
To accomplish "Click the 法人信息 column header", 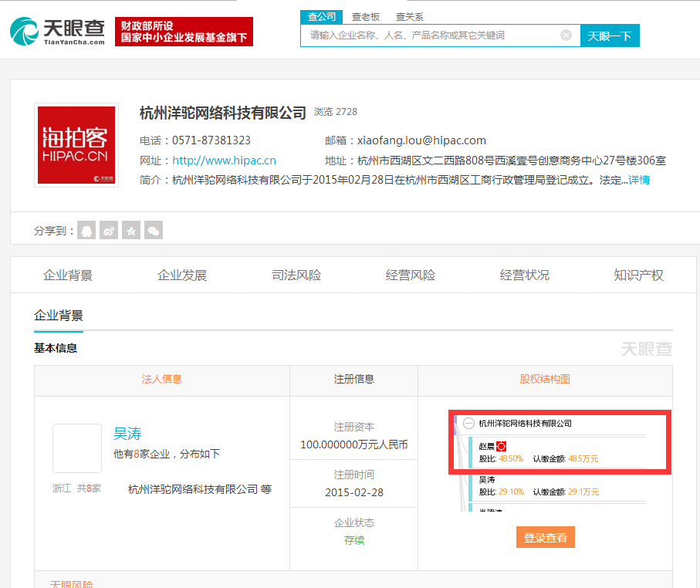I will [161, 379].
